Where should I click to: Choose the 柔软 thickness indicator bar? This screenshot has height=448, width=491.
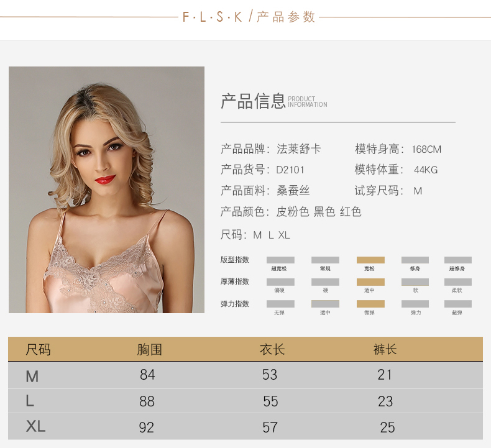click(x=457, y=282)
